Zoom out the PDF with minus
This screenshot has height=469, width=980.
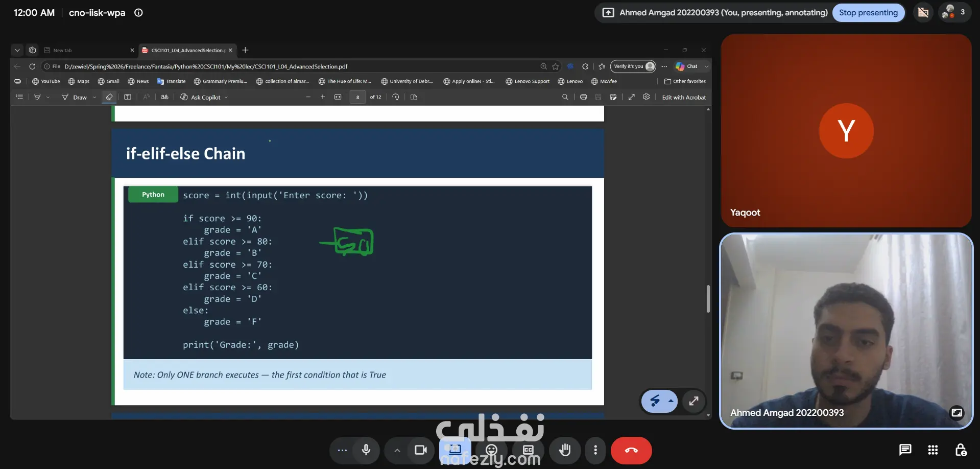(308, 97)
